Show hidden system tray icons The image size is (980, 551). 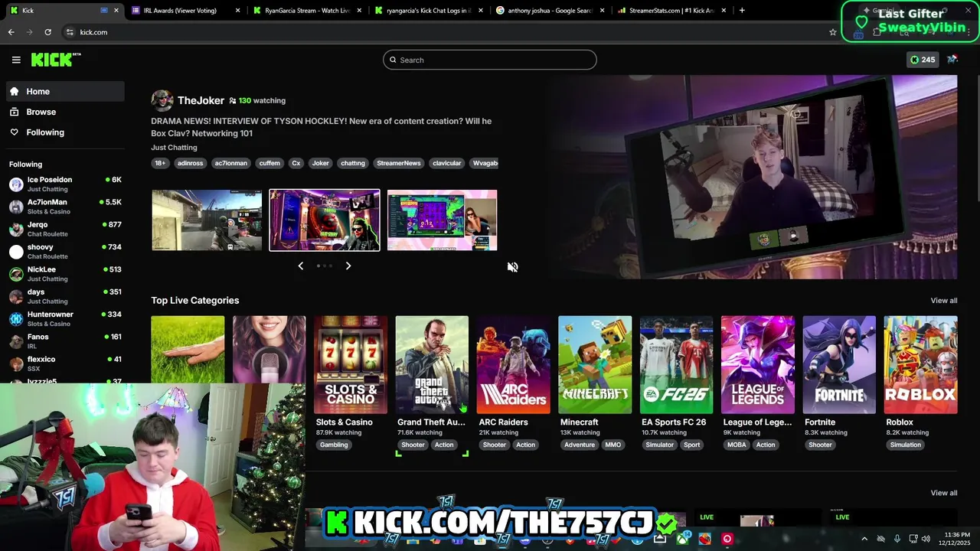pyautogui.click(x=864, y=539)
